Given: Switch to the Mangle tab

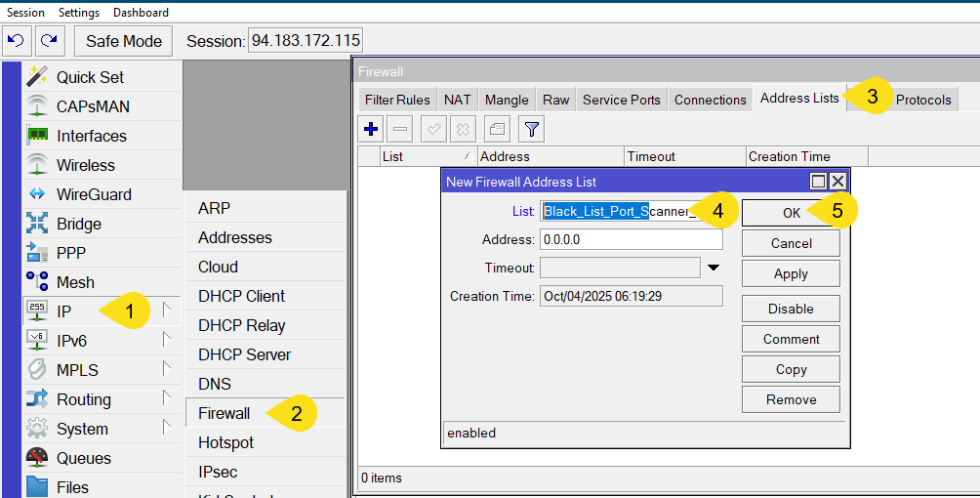Looking at the screenshot, I should (507, 100).
